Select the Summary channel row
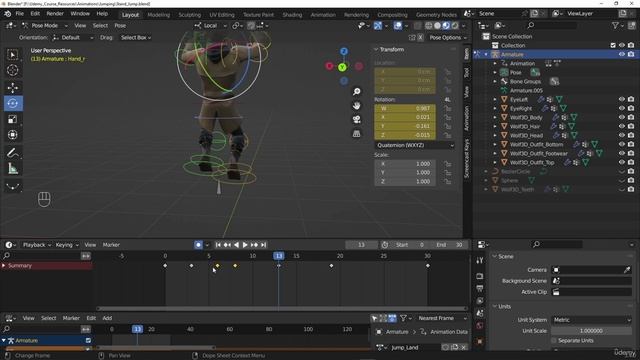This screenshot has width=640, height=360. coord(46,266)
